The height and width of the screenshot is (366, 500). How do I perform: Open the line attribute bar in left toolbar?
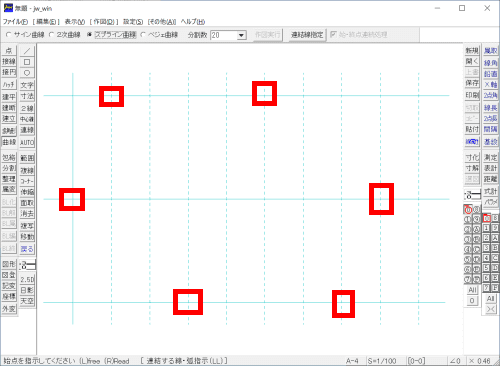pyautogui.click(x=27, y=265)
